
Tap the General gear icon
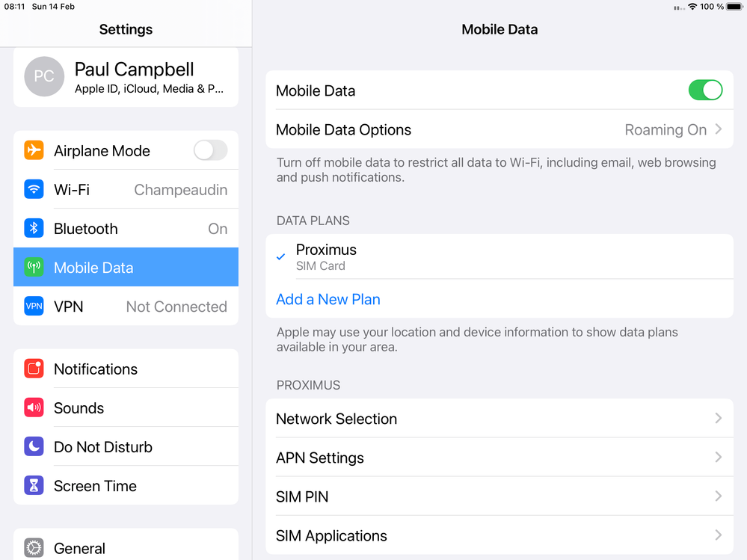coord(34,548)
